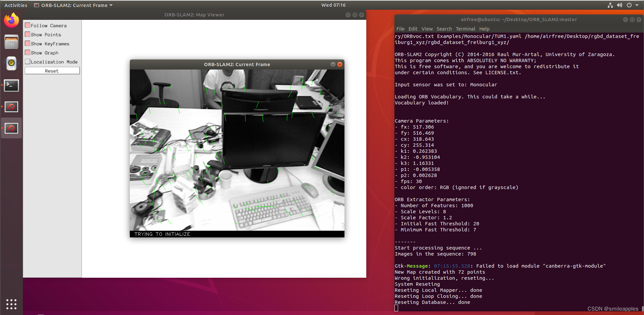Click the network icon in the top bar
Viewport: 644px width, 315px height.
610,5
